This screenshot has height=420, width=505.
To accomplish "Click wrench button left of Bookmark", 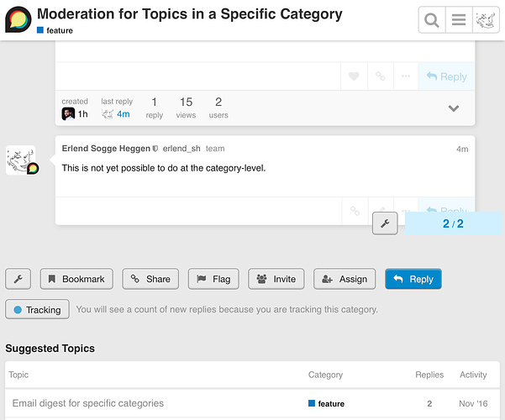I will pyautogui.click(x=18, y=279).
